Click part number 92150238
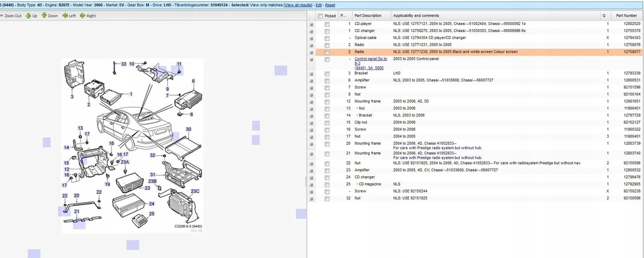Image resolution: width=644 pixels, height=258 pixels. pyautogui.click(x=631, y=191)
